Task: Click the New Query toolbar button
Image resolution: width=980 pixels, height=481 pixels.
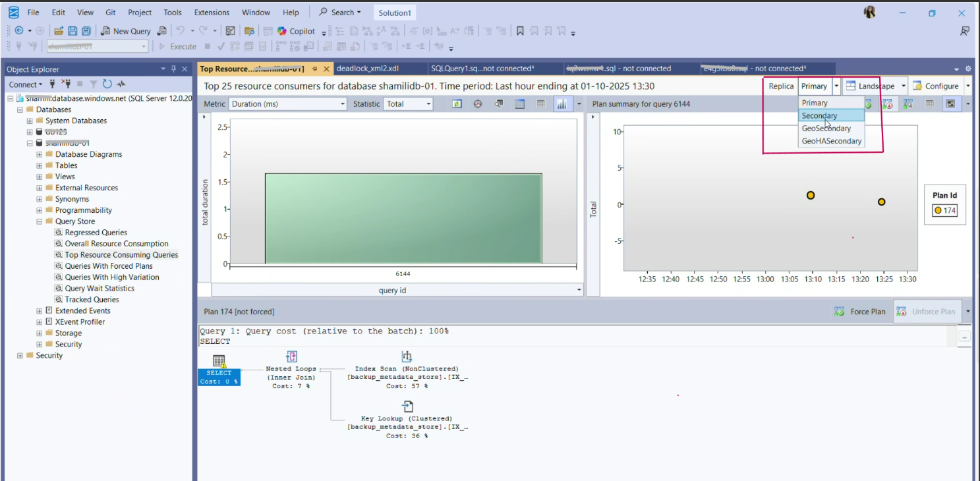Action: pyautogui.click(x=125, y=31)
